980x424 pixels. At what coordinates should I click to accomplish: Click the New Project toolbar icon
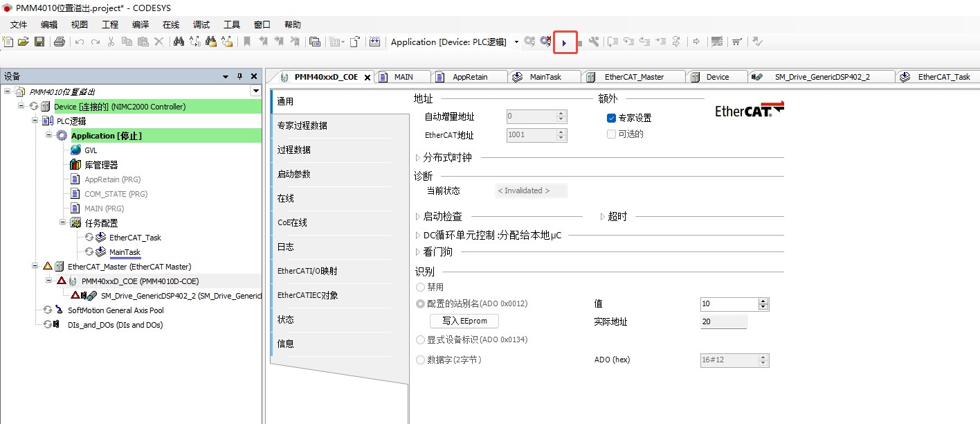[x=8, y=42]
